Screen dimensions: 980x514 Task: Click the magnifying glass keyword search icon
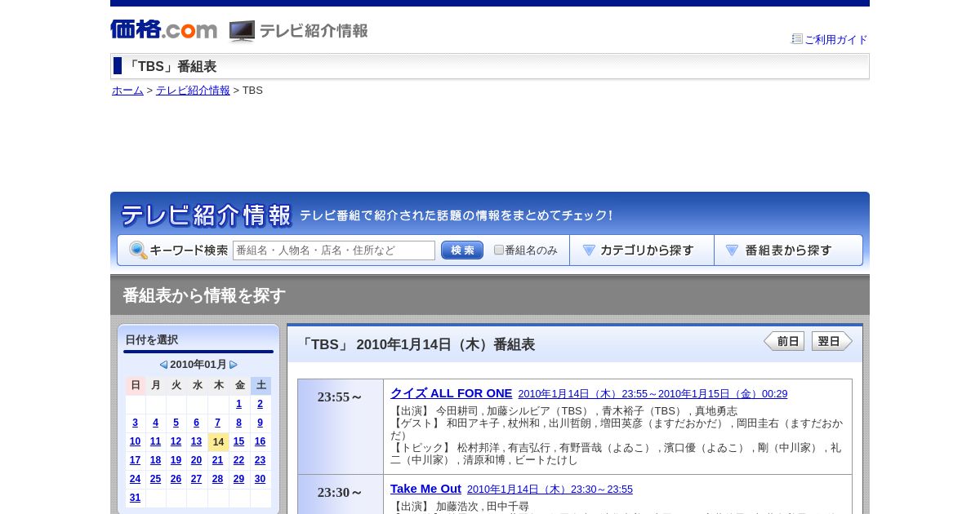point(138,250)
